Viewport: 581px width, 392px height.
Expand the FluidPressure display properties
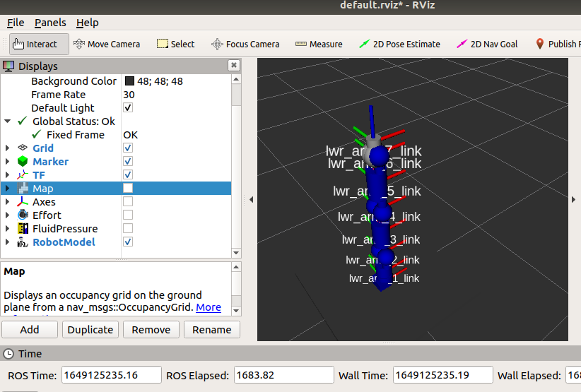click(7, 228)
